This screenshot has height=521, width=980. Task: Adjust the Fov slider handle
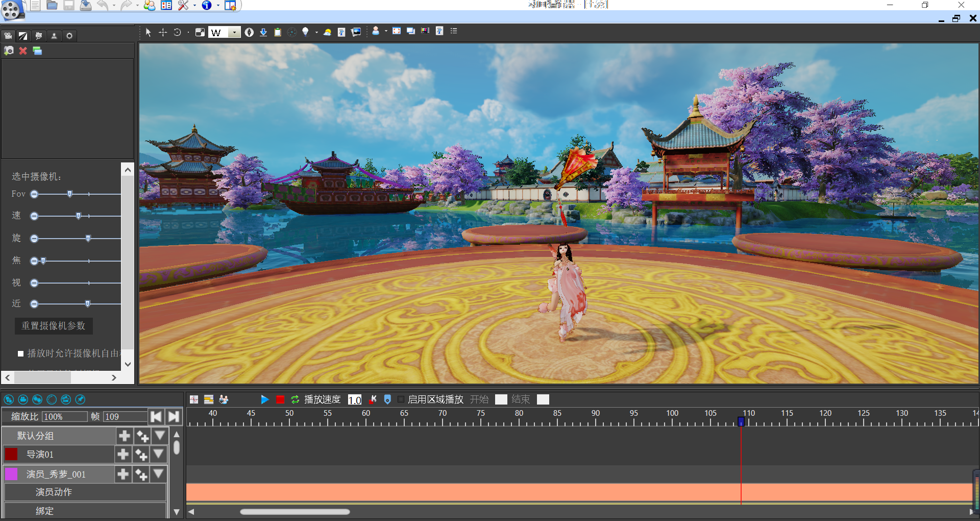(70, 194)
